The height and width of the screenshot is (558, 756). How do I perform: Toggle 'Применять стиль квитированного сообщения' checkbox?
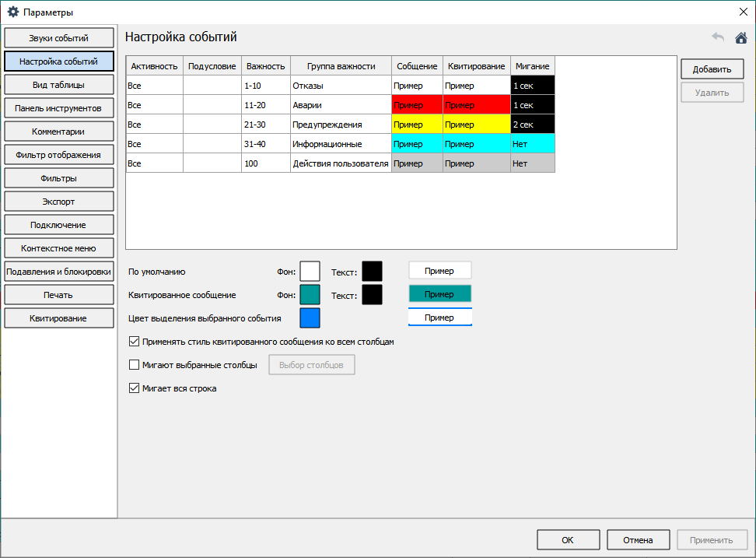135,342
